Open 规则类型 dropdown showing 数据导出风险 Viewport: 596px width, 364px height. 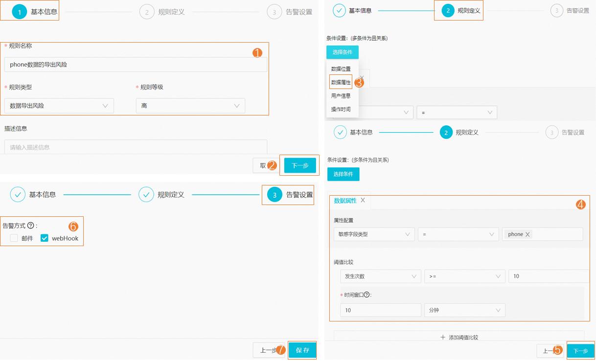point(59,106)
